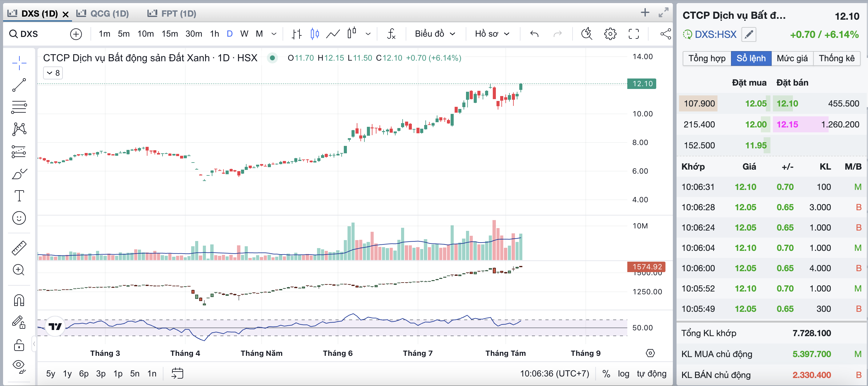This screenshot has width=868, height=386.
Task: Toggle percent scale mode
Action: click(x=606, y=373)
